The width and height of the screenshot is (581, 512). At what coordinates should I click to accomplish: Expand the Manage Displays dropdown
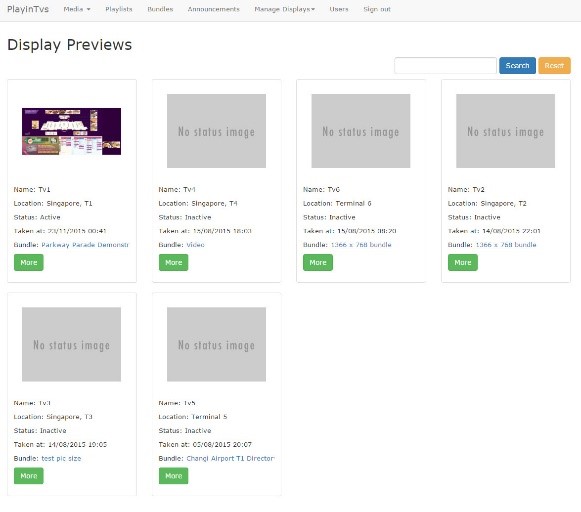click(284, 9)
